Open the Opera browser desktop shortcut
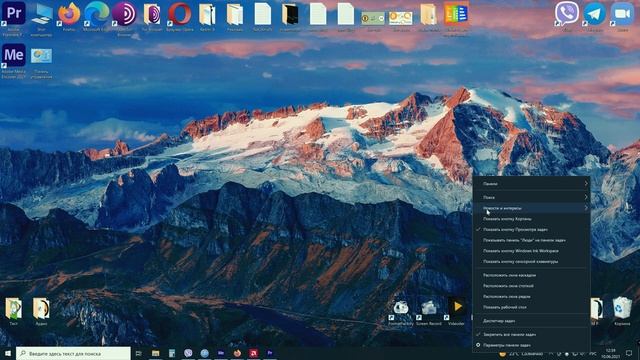 180,16
